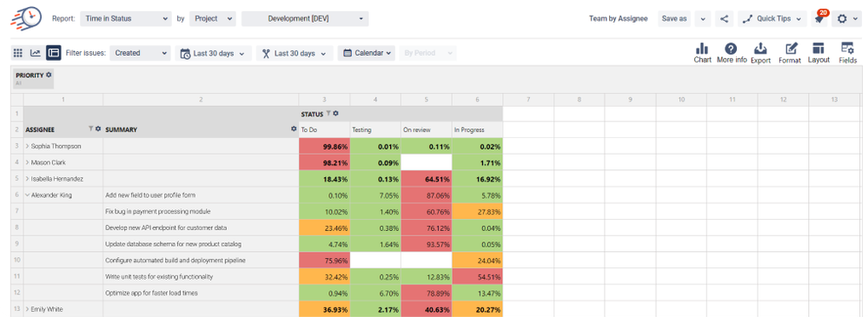Click the Status gear icon
The image size is (868, 317).
(x=335, y=114)
